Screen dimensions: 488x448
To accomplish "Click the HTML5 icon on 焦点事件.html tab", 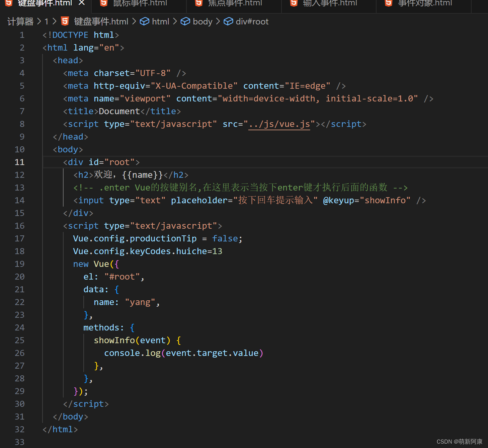I will [x=198, y=3].
